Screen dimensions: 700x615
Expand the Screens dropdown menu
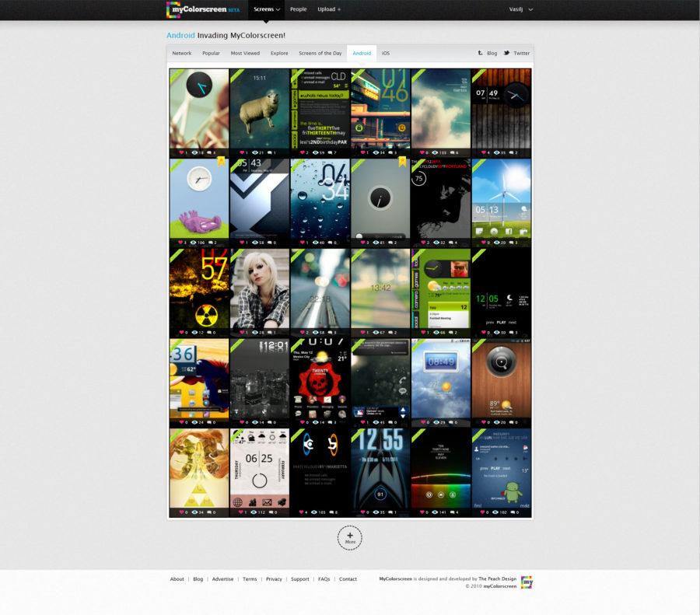[267, 9]
